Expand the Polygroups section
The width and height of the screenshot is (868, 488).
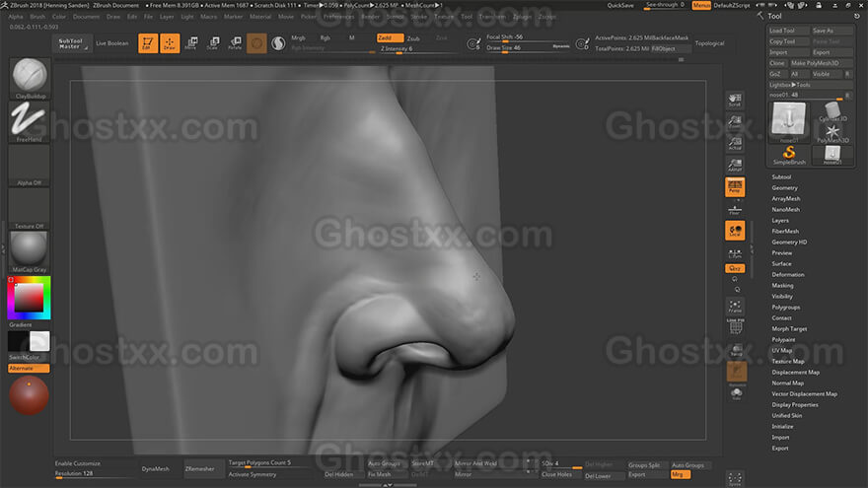[x=785, y=307]
